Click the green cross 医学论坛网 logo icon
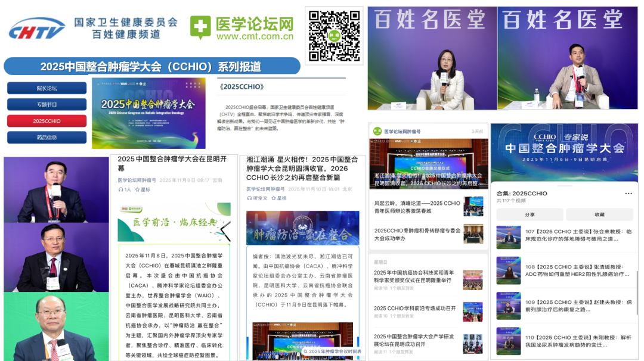The height and width of the screenshot is (361, 644). click(x=200, y=27)
